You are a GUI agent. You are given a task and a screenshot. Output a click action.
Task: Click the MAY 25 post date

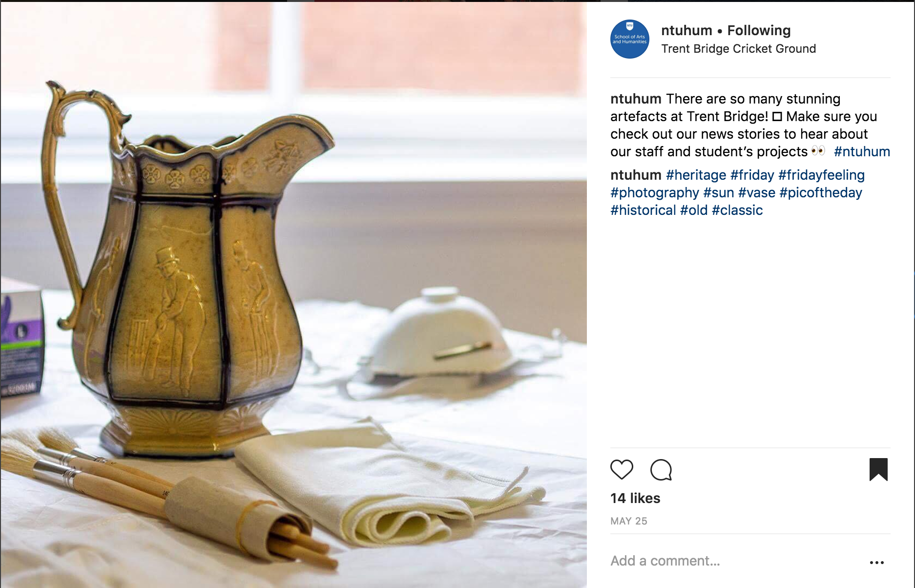click(x=629, y=521)
